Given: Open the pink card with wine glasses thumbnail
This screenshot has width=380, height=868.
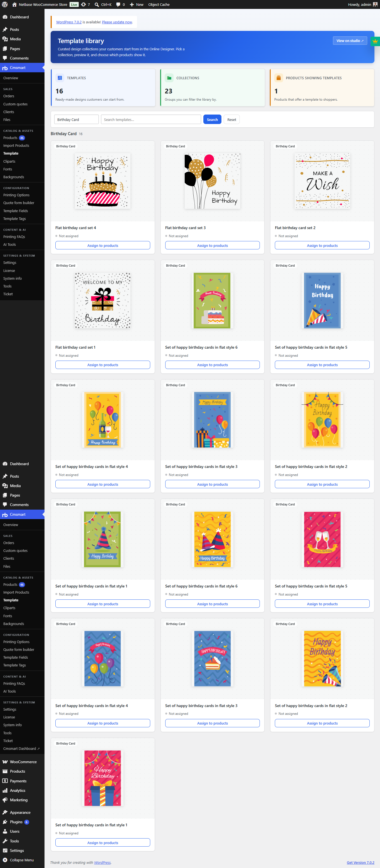Looking at the screenshot, I should (322, 539).
